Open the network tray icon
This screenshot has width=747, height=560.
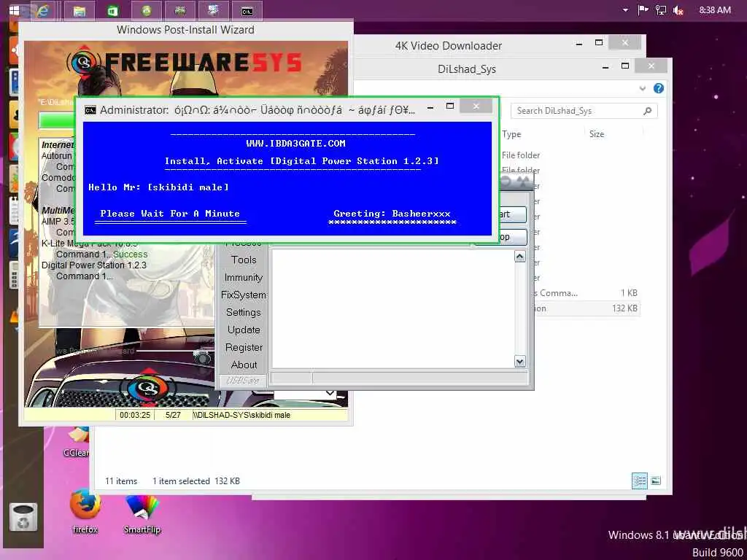(x=661, y=10)
